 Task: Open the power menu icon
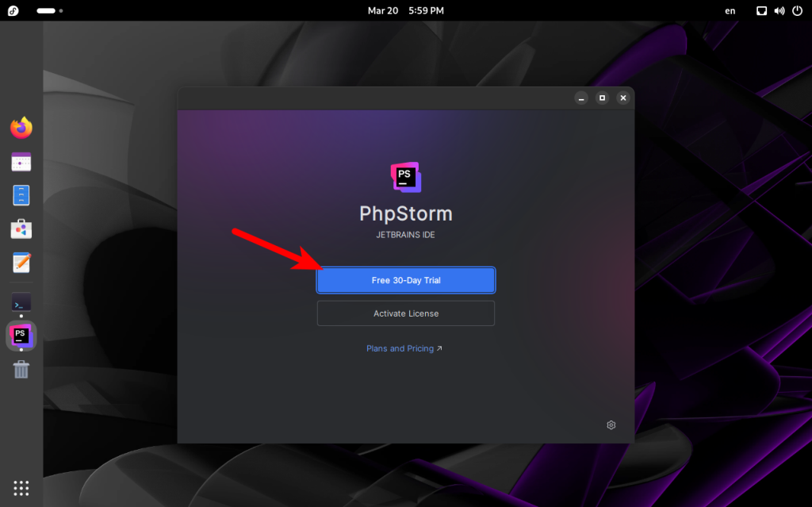pos(798,10)
